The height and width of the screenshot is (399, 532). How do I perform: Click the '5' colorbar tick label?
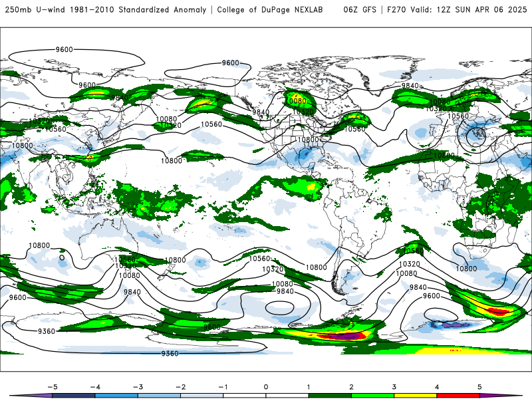point(479,387)
